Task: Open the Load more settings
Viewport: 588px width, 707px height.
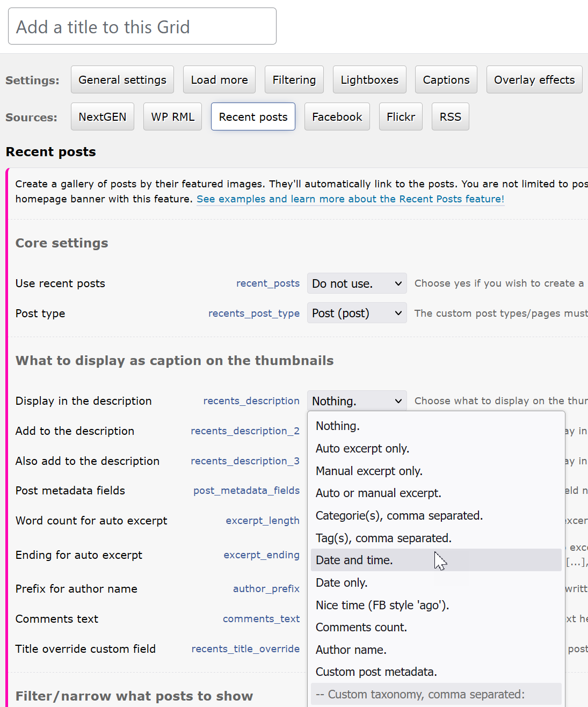Action: (219, 80)
